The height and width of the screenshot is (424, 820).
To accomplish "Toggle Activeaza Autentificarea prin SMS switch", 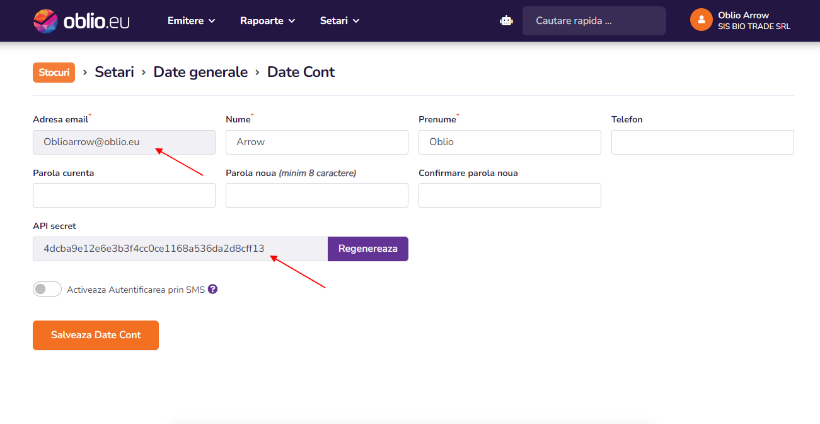I will click(x=47, y=289).
